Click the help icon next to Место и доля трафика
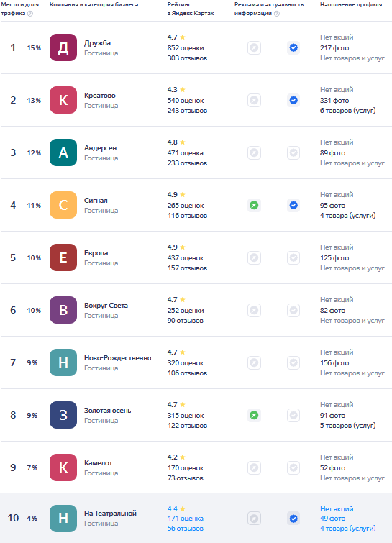The height and width of the screenshot is (543, 392). (30, 14)
